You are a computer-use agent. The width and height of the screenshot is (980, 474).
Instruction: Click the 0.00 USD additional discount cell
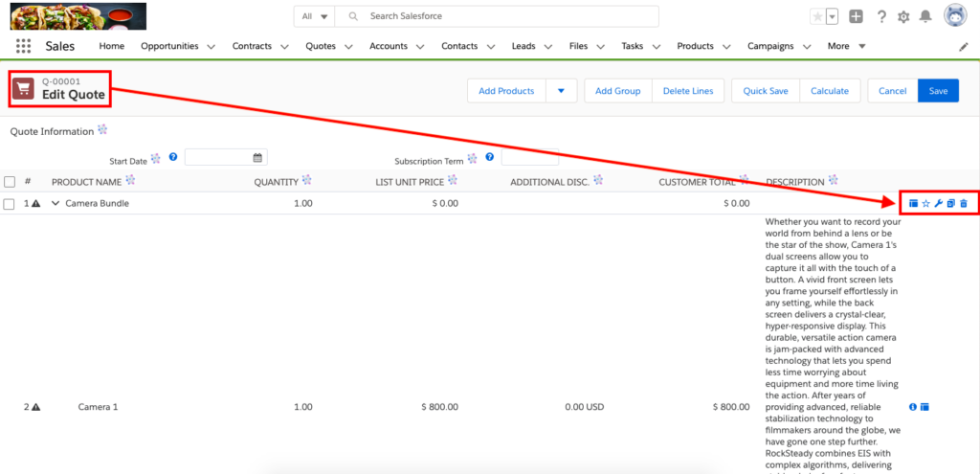tap(585, 407)
